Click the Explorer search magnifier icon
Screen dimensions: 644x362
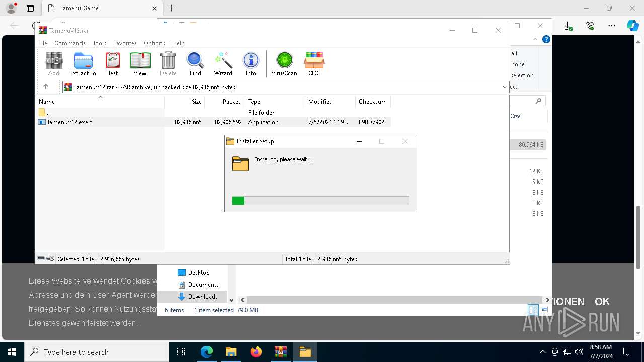[x=538, y=101]
